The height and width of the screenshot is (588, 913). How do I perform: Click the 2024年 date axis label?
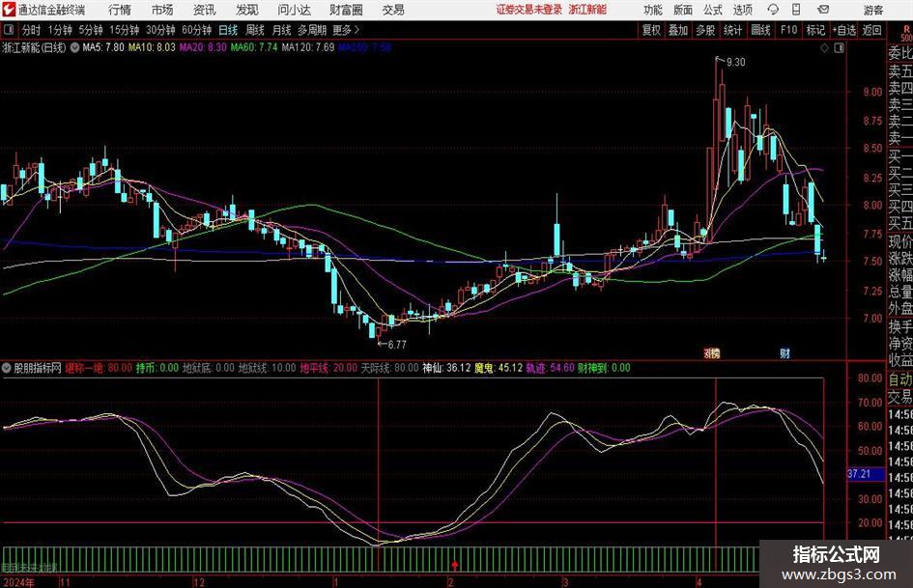coord(19,582)
